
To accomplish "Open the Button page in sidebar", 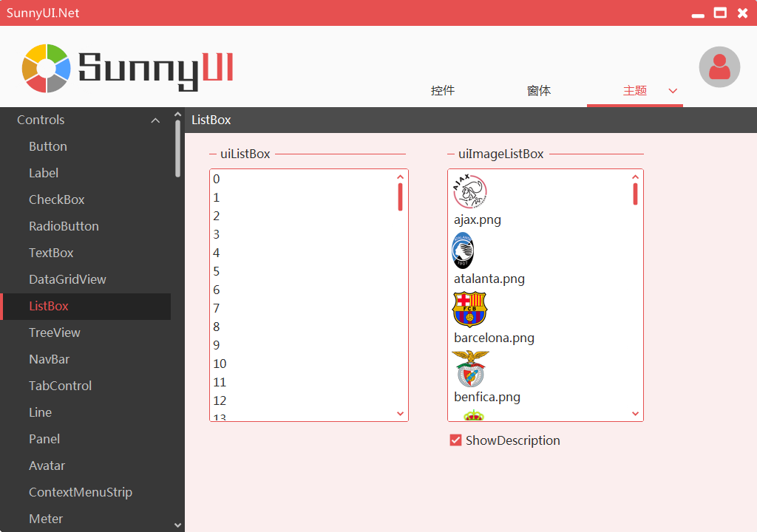I will [x=86, y=146].
